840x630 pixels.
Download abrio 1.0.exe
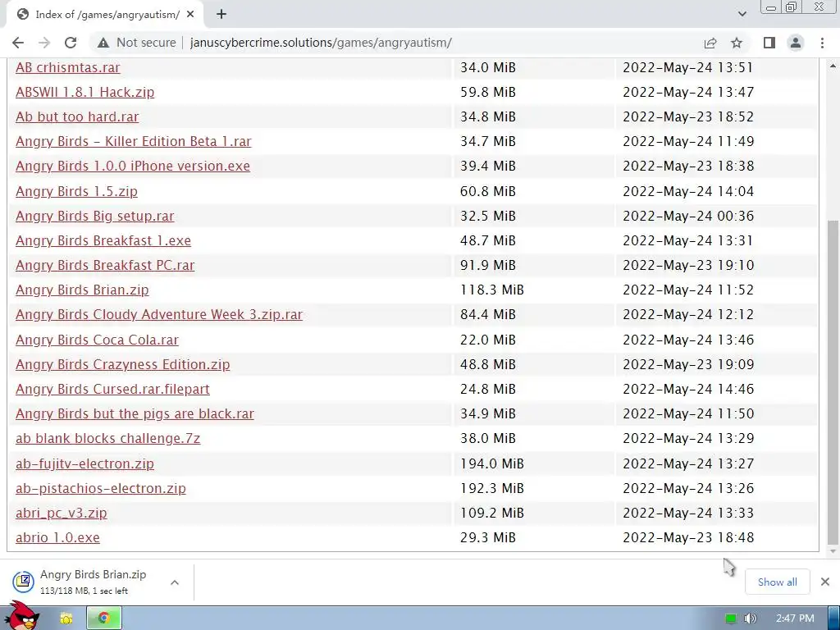pos(58,537)
